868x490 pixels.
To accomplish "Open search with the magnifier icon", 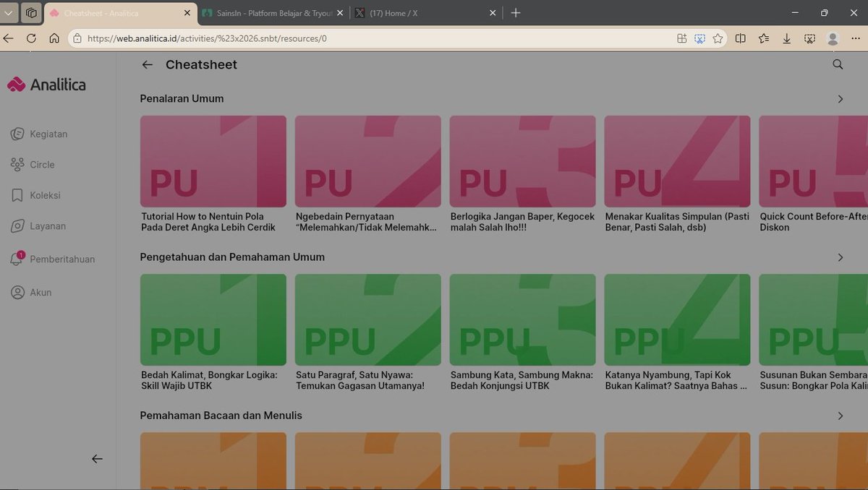I will coord(838,64).
